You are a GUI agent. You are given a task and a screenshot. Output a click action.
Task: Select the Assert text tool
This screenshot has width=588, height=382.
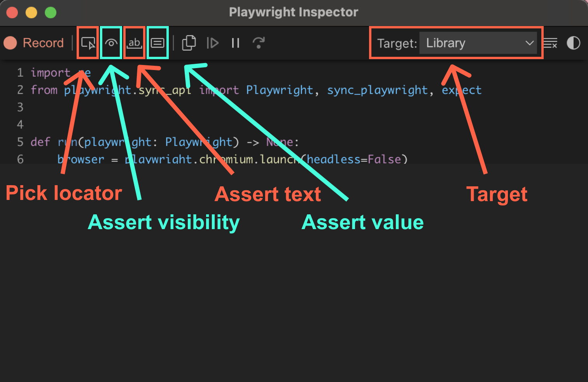pyautogui.click(x=134, y=43)
